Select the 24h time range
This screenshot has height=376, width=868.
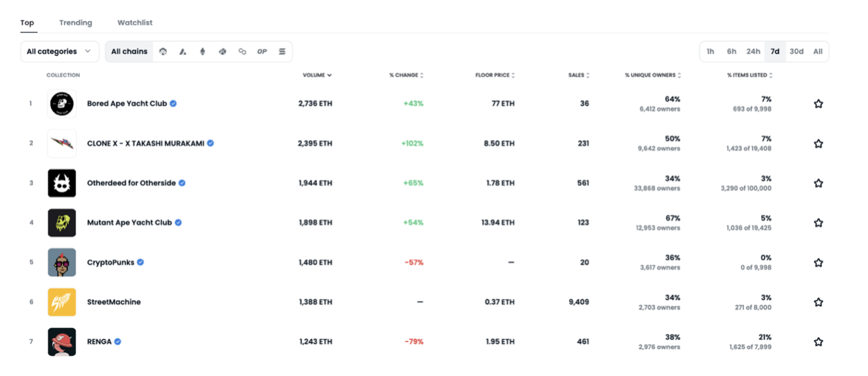753,52
